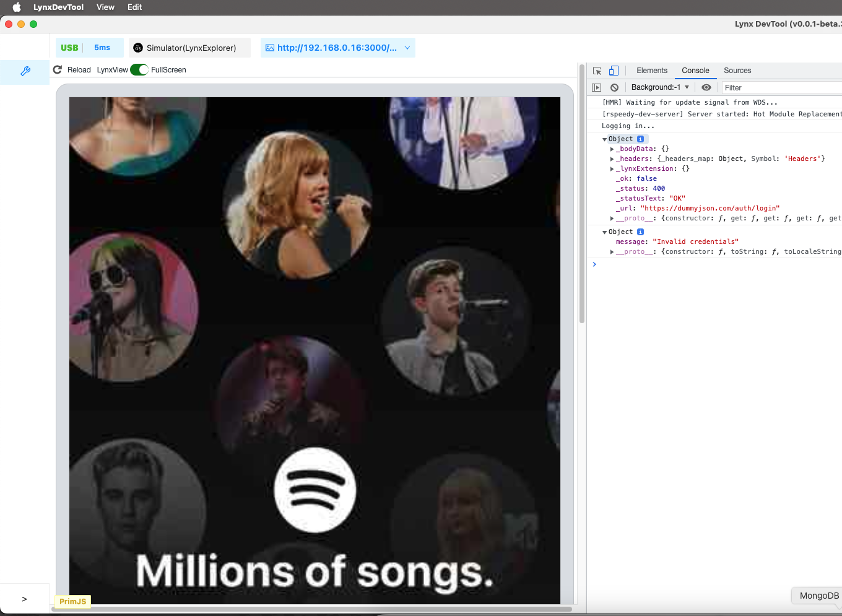
Task: Clear the console with the block icon
Action: pos(614,87)
